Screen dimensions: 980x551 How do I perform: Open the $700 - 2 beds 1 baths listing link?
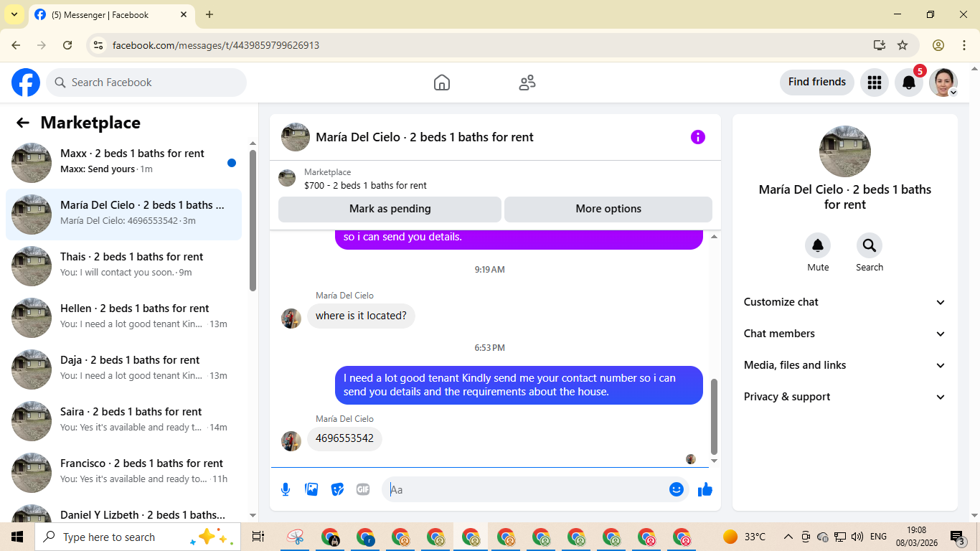click(x=365, y=185)
